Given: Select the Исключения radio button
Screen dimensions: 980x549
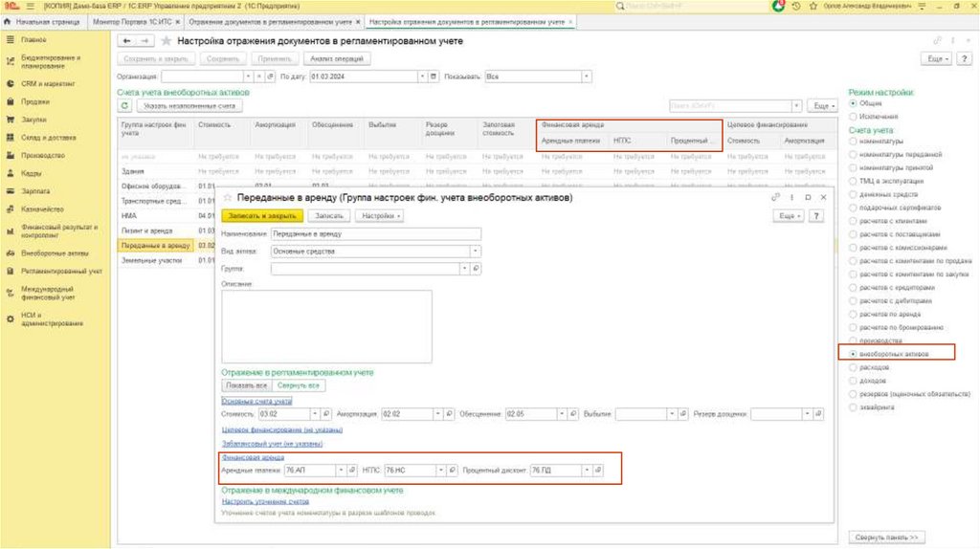Looking at the screenshot, I should coord(853,116).
